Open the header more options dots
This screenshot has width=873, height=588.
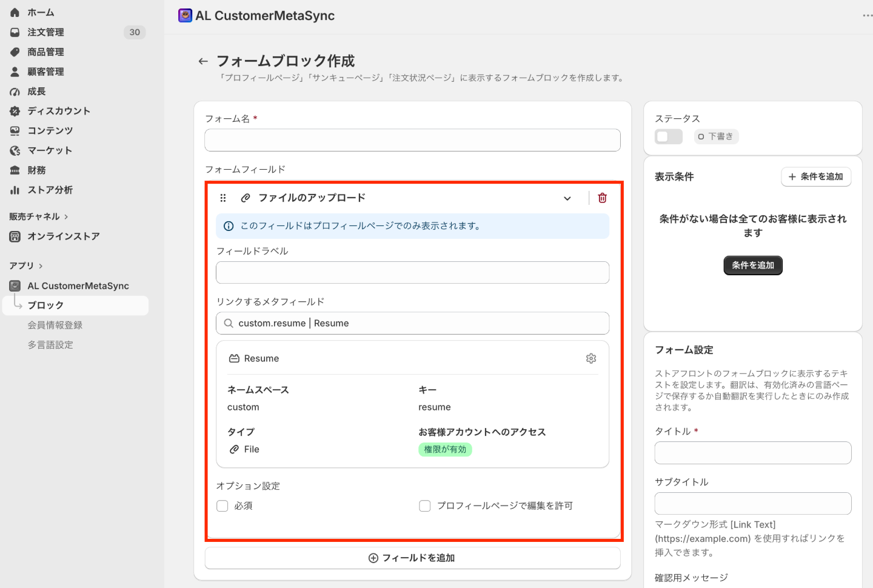tap(868, 16)
